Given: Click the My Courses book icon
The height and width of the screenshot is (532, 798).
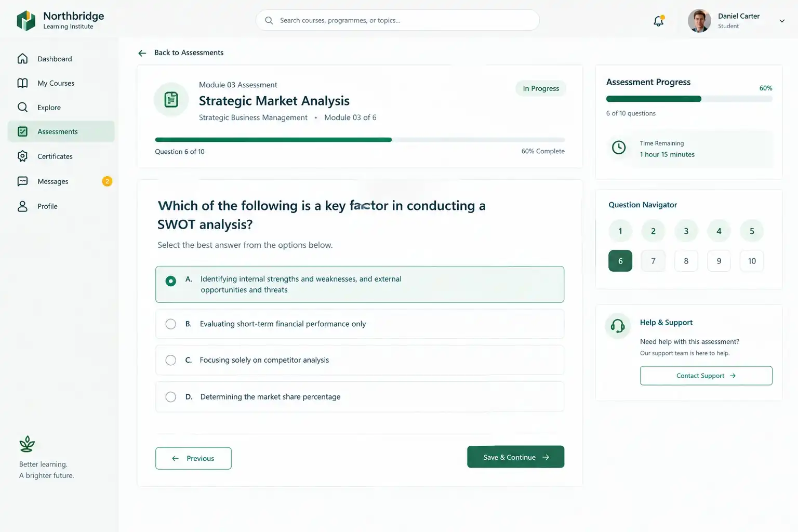Looking at the screenshot, I should tap(22, 83).
